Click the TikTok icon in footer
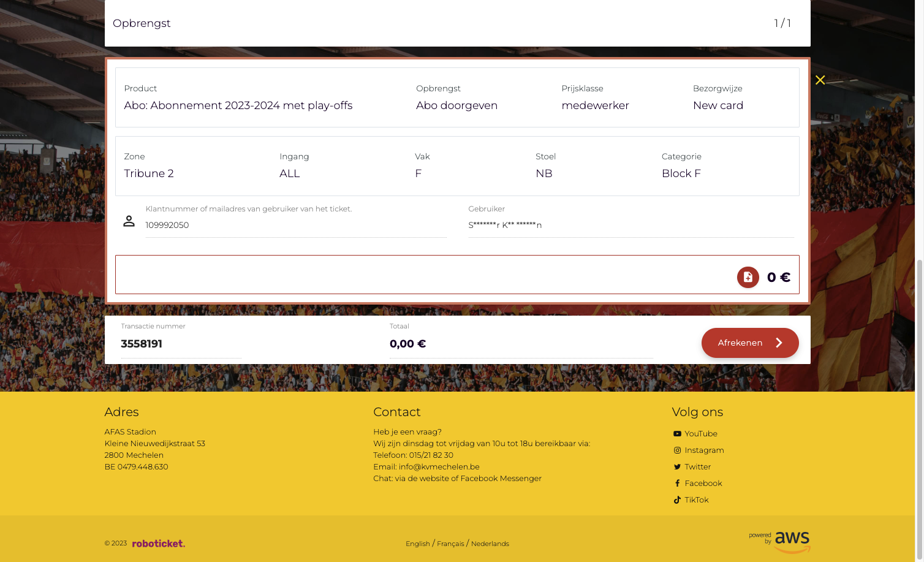924x562 pixels. pos(677,500)
